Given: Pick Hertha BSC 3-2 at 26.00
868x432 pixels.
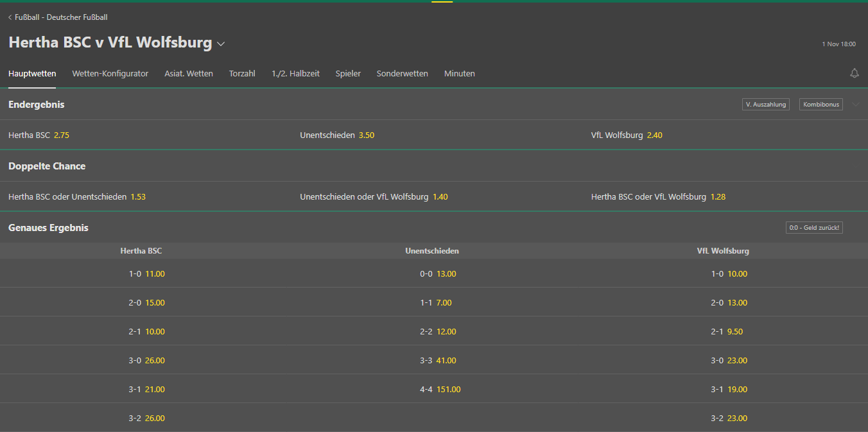Looking at the screenshot, I should click(146, 418).
